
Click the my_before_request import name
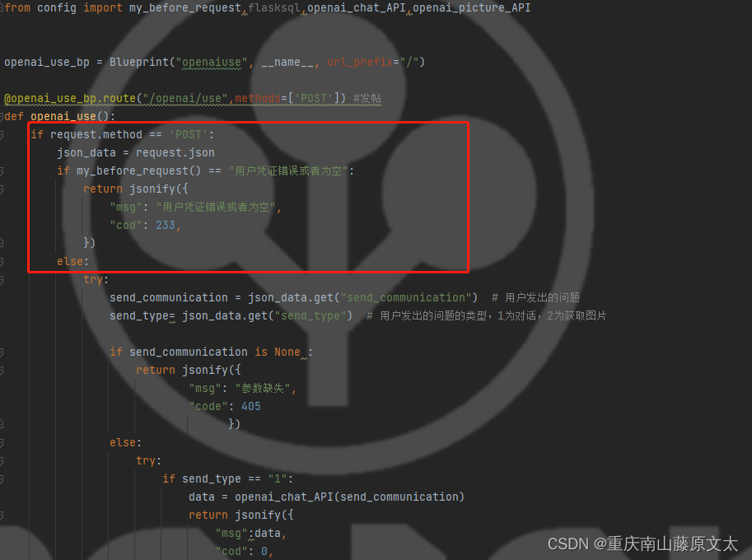[185, 8]
